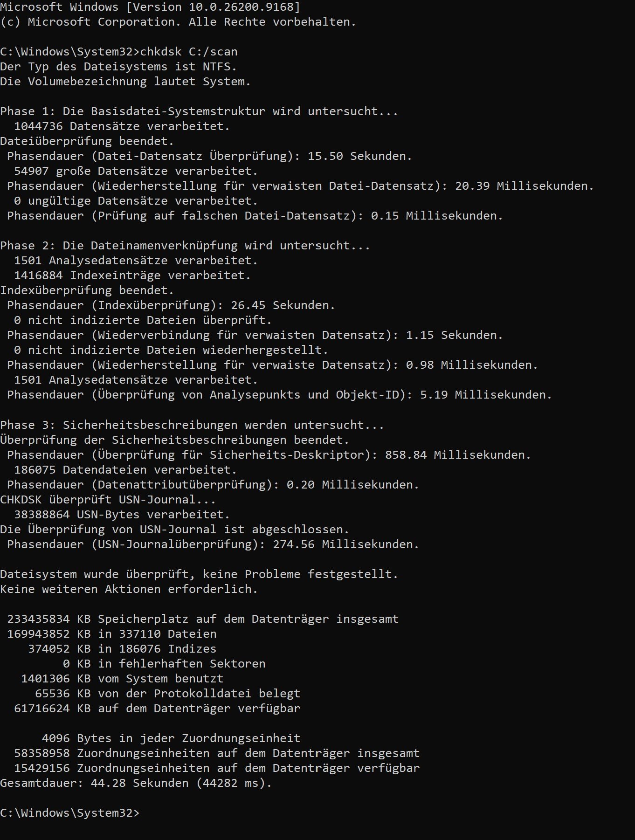Image resolution: width=635 pixels, height=840 pixels.
Task: Click the 'CHKDSK überprüft USN-Journal' line
Action: [108, 499]
